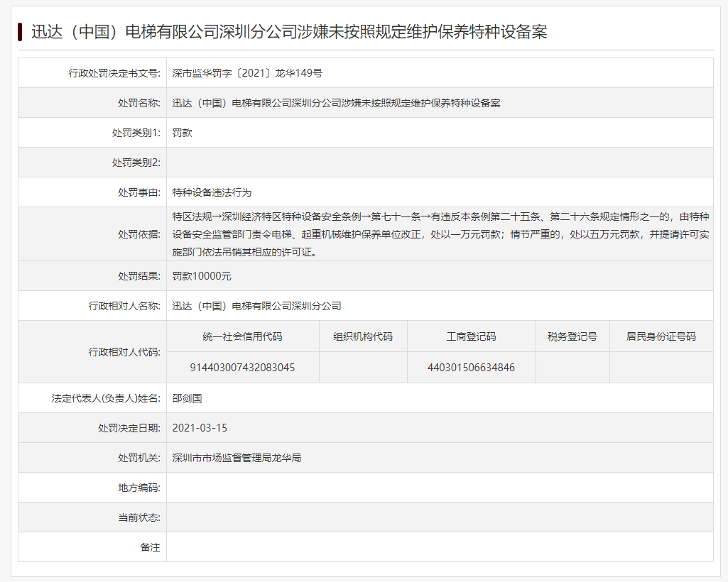The width and height of the screenshot is (728, 582).
Task: Select the label 处罚机关
Action: [x=138, y=458]
